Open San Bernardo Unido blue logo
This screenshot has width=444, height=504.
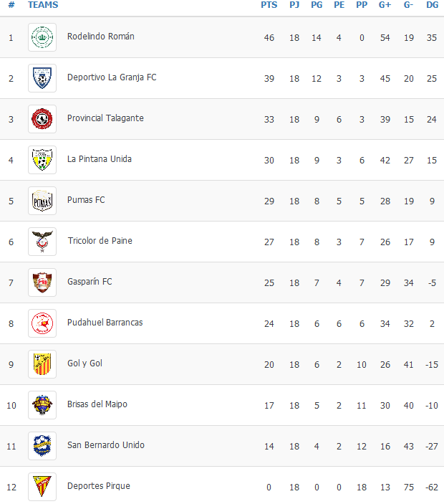click(42, 445)
